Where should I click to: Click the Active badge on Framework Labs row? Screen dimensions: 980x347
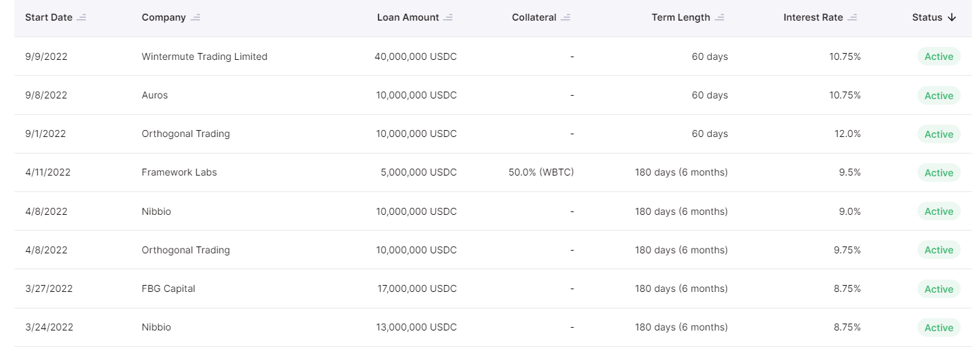(x=939, y=173)
